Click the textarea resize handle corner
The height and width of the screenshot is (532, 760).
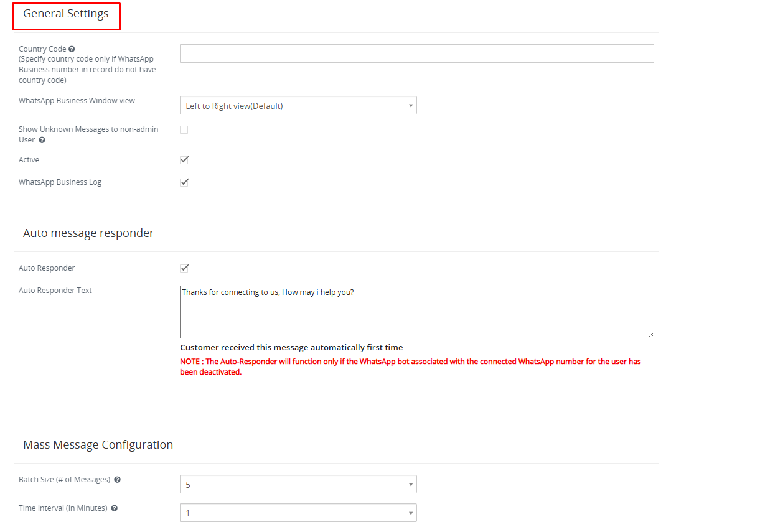[x=650, y=335]
